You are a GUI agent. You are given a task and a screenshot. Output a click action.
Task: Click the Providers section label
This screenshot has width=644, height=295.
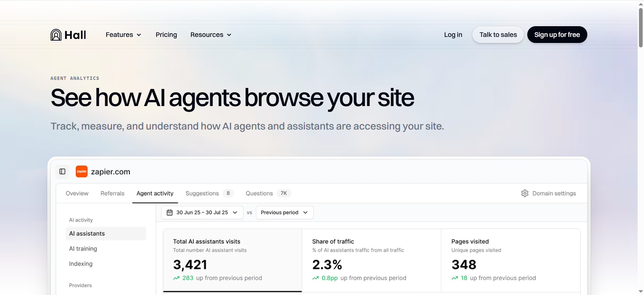[80, 285]
